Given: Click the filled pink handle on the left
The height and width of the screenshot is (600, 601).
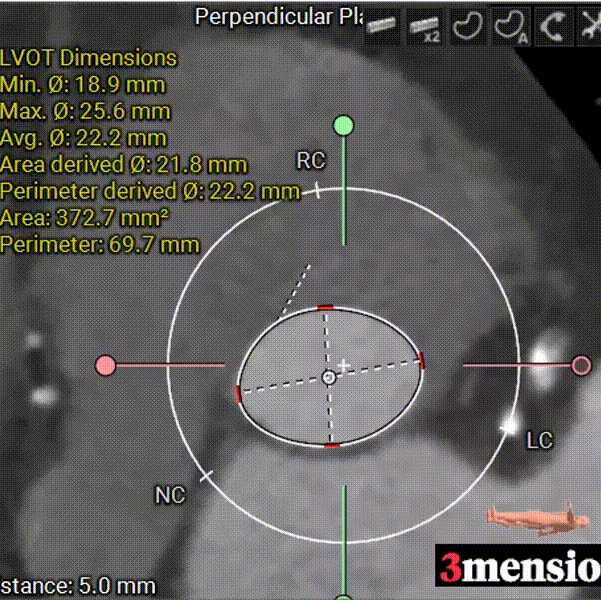Looking at the screenshot, I should coord(105,365).
